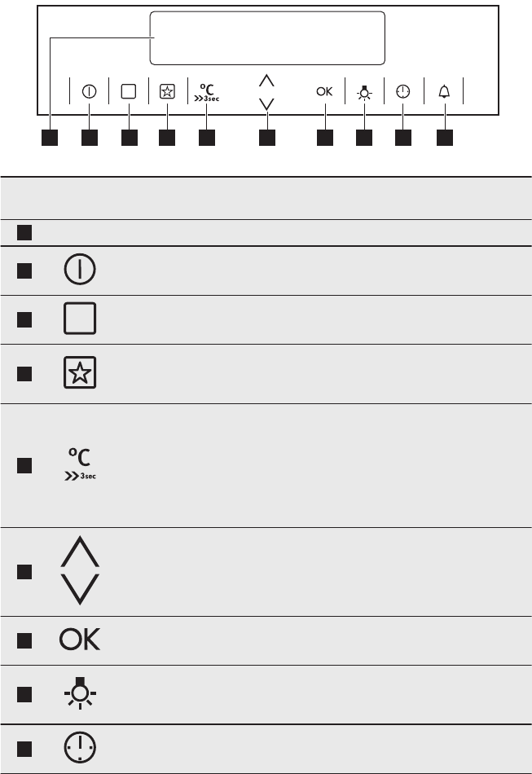Click the large OK text in legend table

pyautogui.click(x=80, y=640)
